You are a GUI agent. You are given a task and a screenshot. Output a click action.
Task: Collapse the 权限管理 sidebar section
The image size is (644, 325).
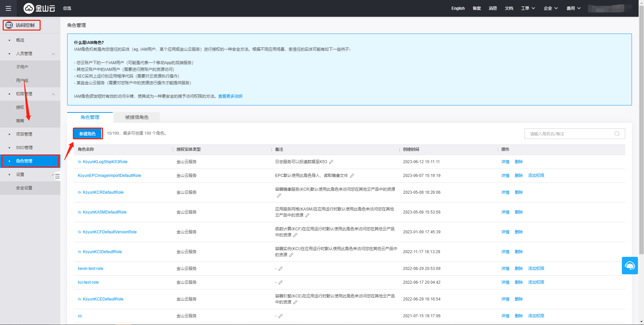(x=53, y=94)
